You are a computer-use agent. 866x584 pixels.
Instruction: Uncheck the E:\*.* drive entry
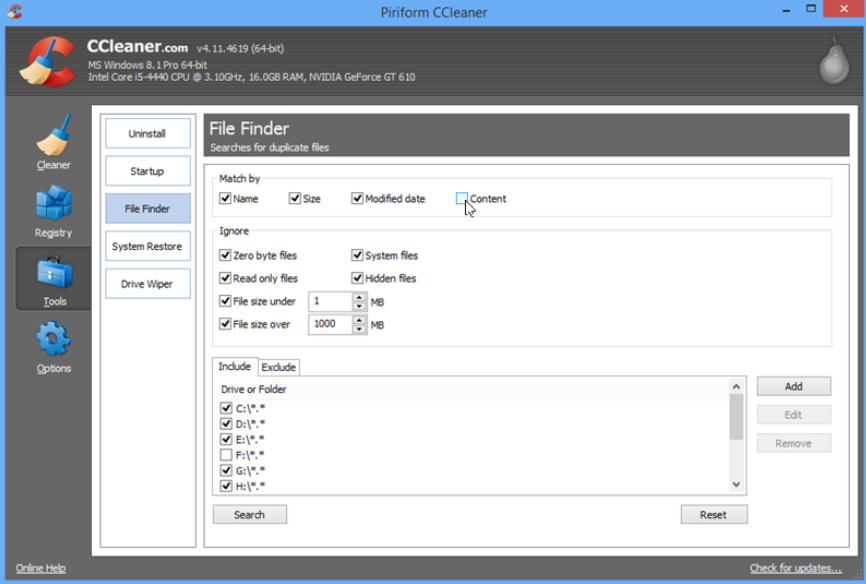[x=226, y=439]
